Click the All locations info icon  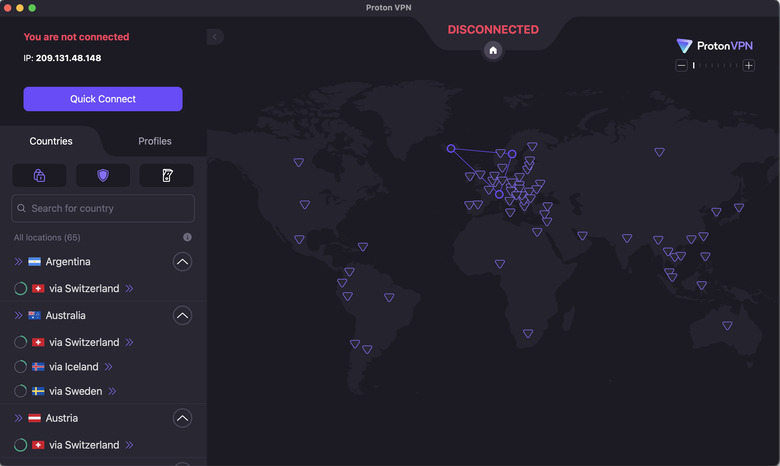(x=187, y=237)
